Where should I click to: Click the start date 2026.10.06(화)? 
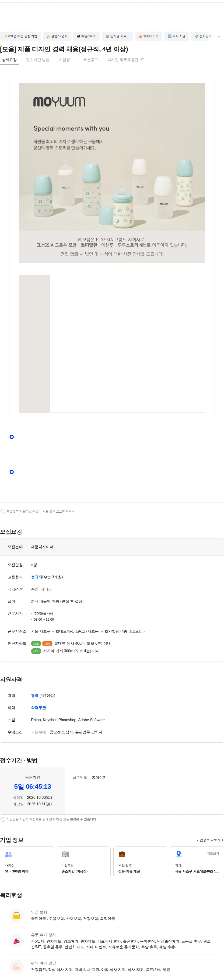pos(39,797)
